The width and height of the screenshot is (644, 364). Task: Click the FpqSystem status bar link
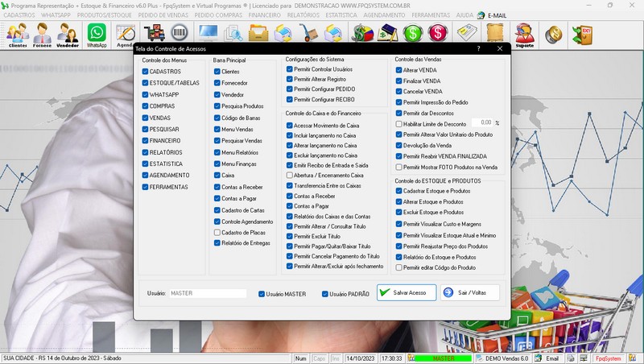click(x=609, y=358)
